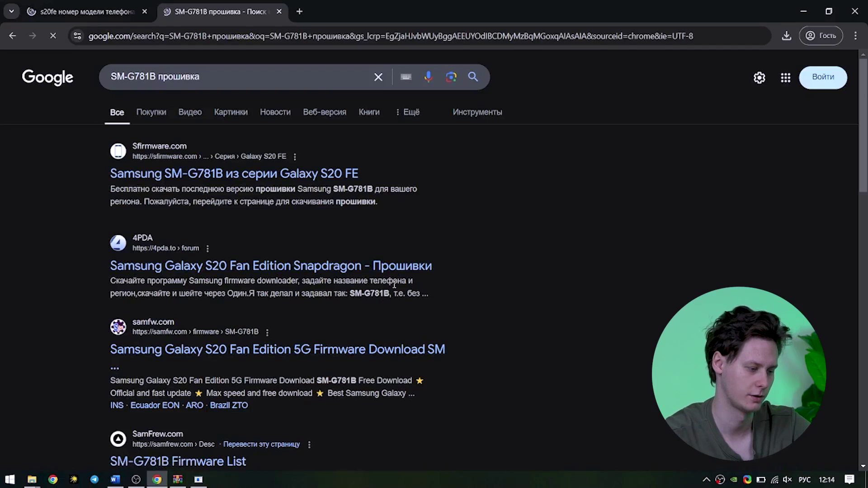
Task: Open options menu for Sfirmware.com result
Action: tap(295, 157)
